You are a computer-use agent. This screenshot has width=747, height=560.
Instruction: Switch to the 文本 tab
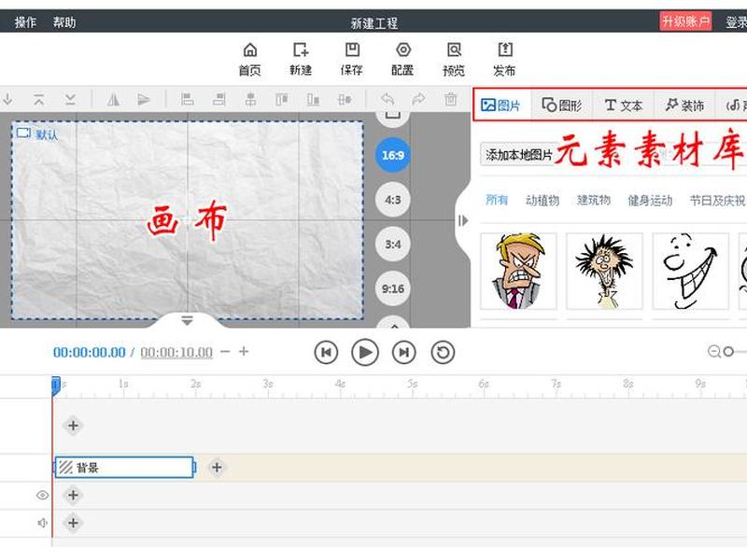(x=623, y=105)
